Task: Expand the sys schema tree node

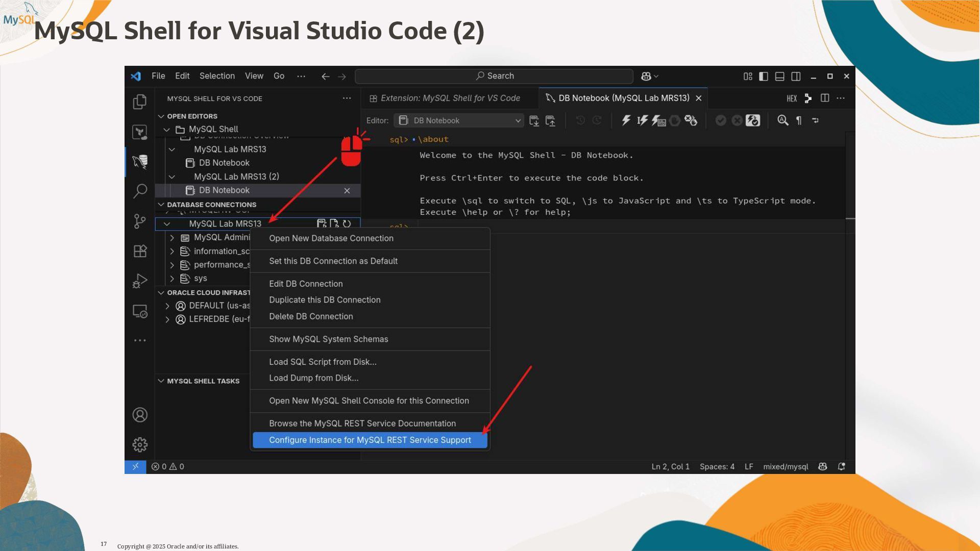Action: click(x=172, y=279)
